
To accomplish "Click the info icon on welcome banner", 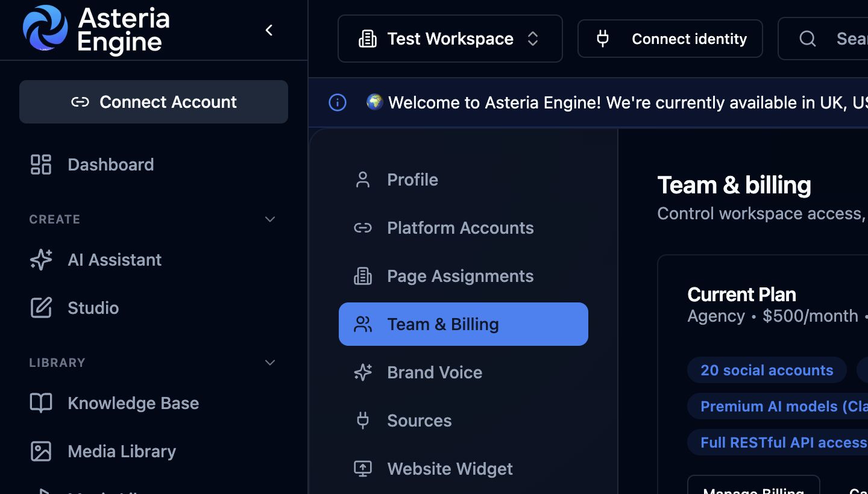I will pos(338,102).
